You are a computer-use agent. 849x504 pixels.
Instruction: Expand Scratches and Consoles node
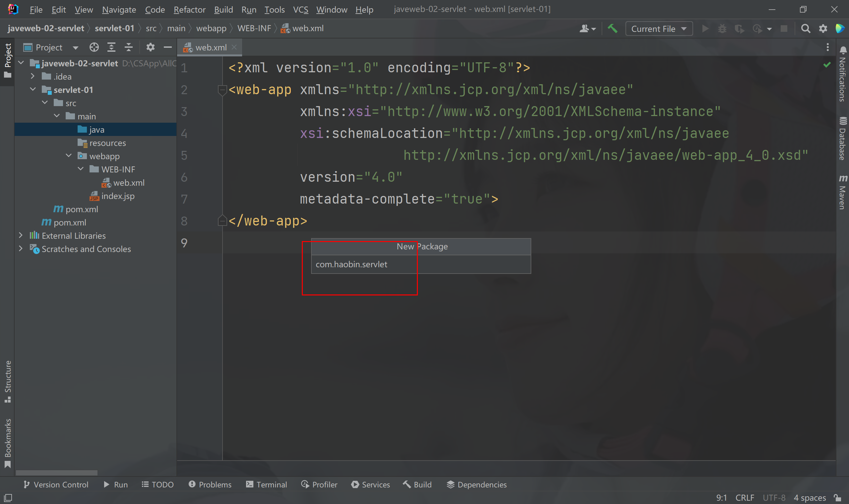click(21, 248)
